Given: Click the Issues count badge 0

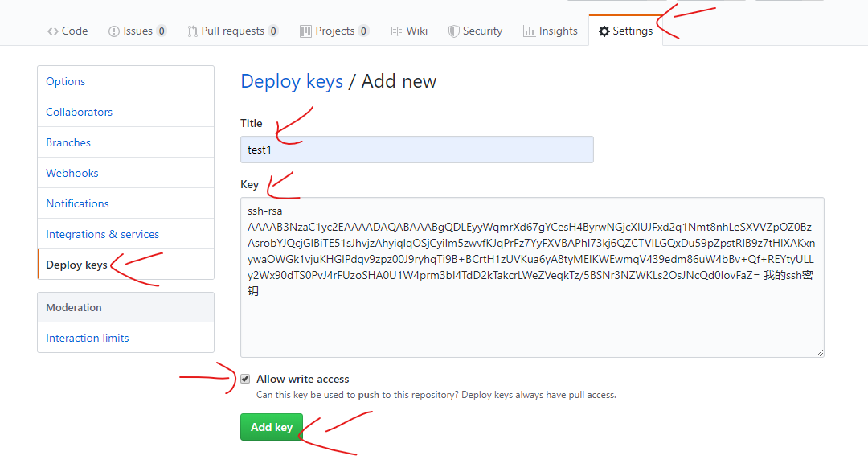Looking at the screenshot, I should tap(161, 31).
